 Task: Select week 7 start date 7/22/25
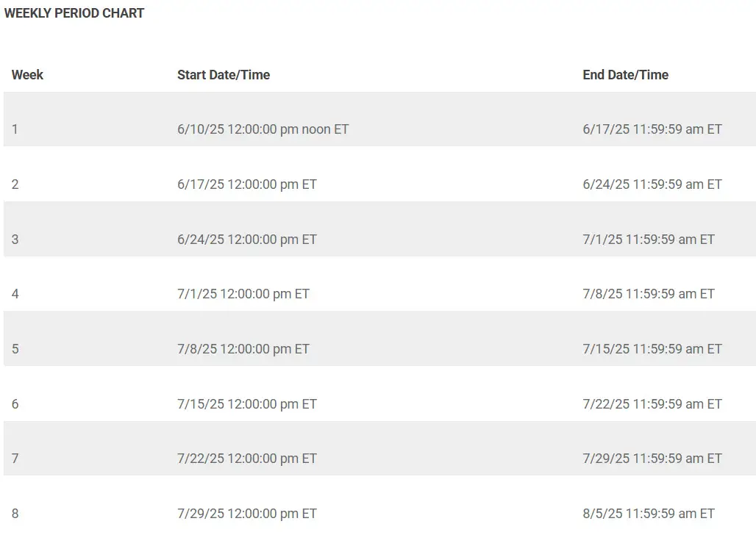(247, 459)
